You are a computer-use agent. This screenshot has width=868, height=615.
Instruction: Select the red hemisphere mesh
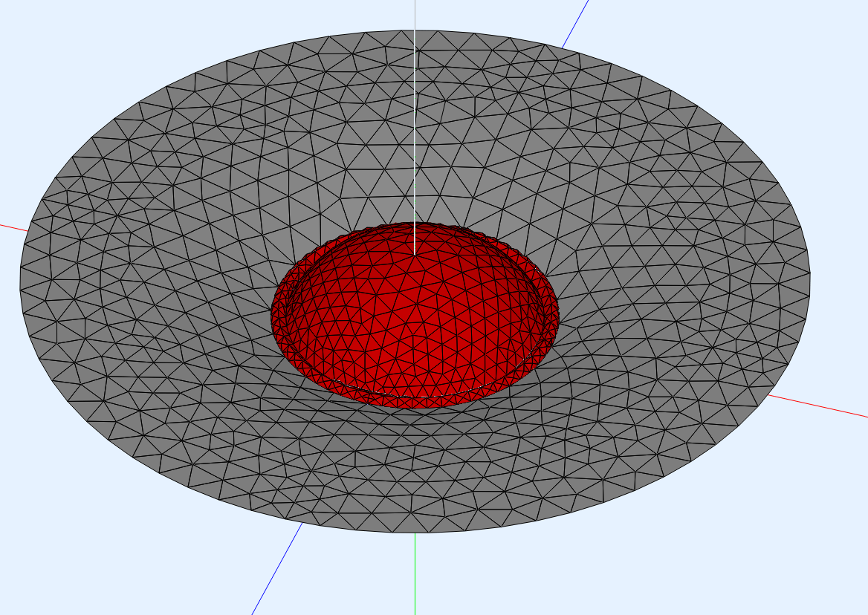pyautogui.click(x=415, y=315)
